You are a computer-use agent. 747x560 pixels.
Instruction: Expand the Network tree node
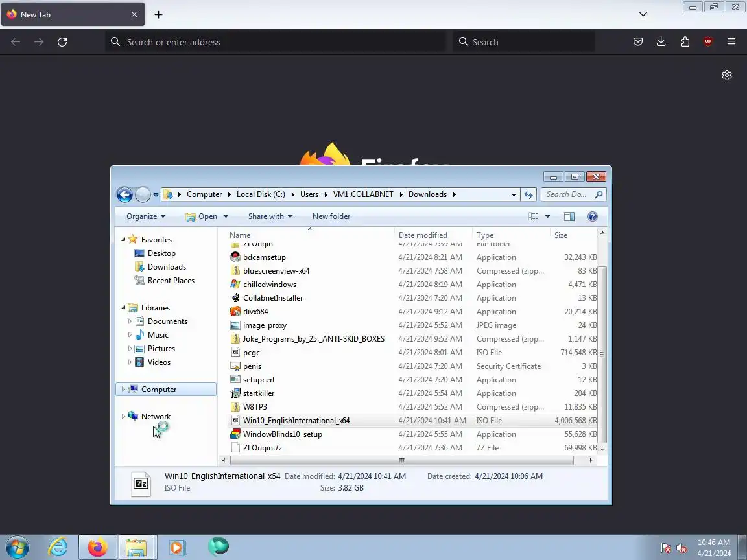[123, 417]
